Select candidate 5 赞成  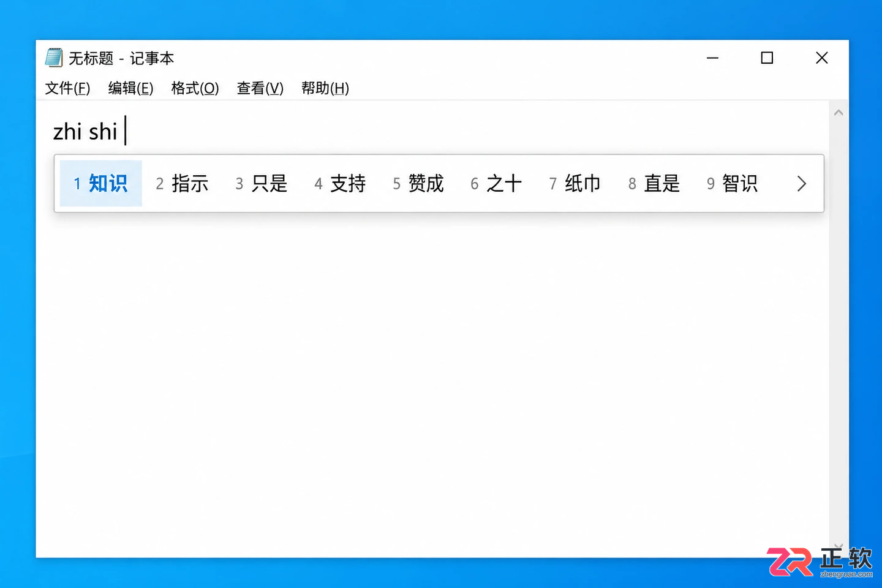[x=418, y=183]
